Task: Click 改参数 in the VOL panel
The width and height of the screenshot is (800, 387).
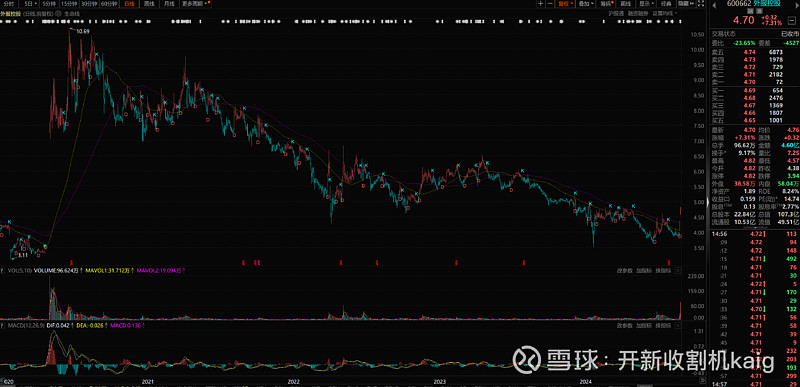Action: 624,270
